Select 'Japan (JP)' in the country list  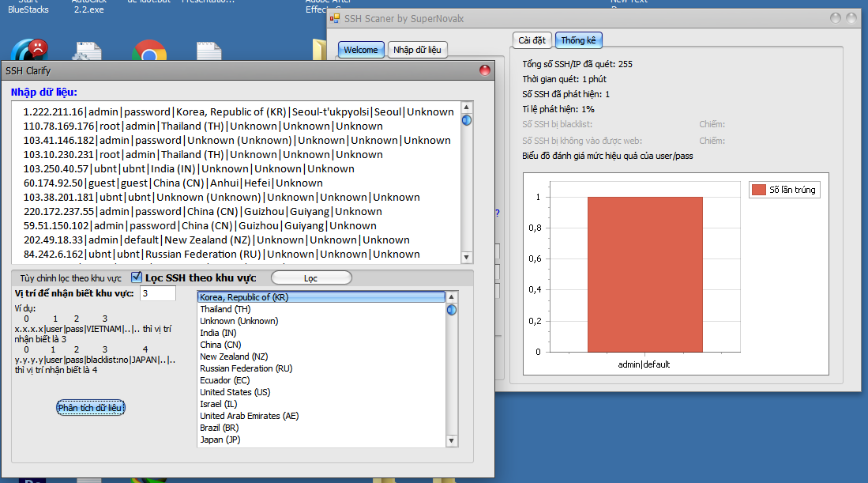coord(220,440)
